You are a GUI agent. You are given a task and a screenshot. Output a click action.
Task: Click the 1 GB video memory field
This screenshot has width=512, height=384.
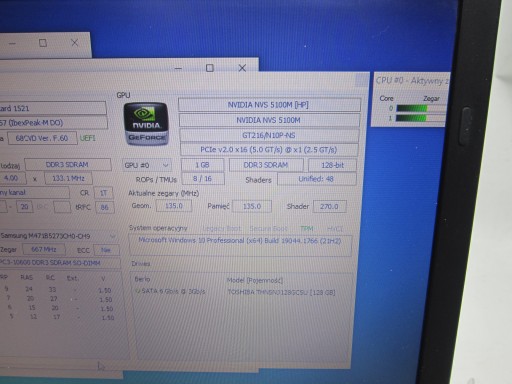202,165
